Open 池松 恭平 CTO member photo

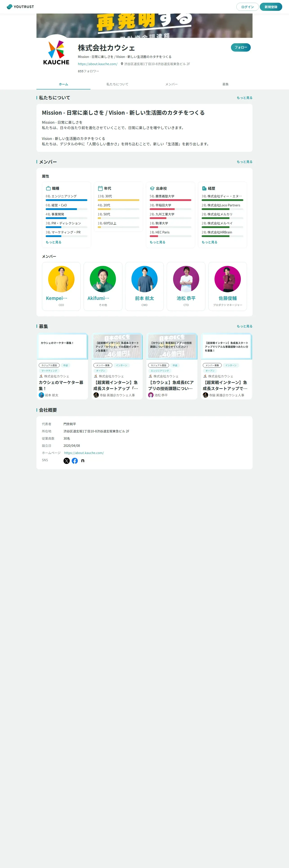pyautogui.click(x=186, y=279)
